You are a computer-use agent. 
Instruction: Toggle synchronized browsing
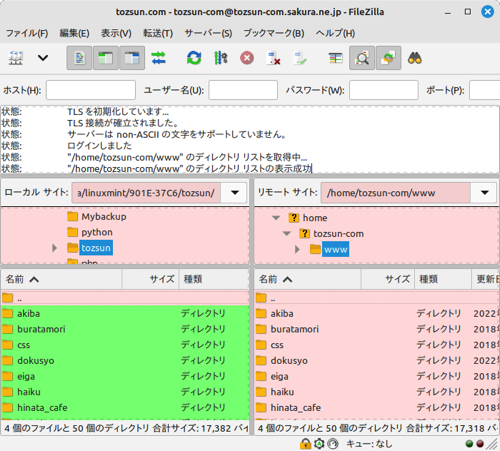point(388,58)
